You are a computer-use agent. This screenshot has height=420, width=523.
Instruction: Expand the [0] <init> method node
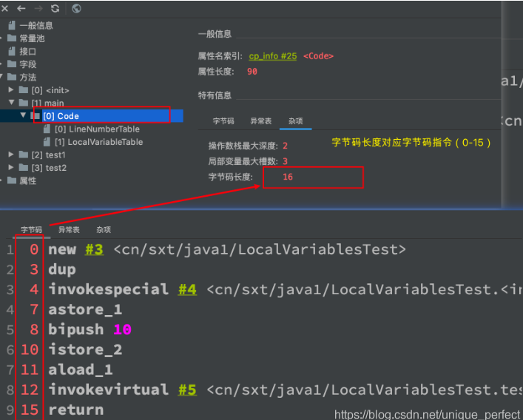[x=11, y=89]
